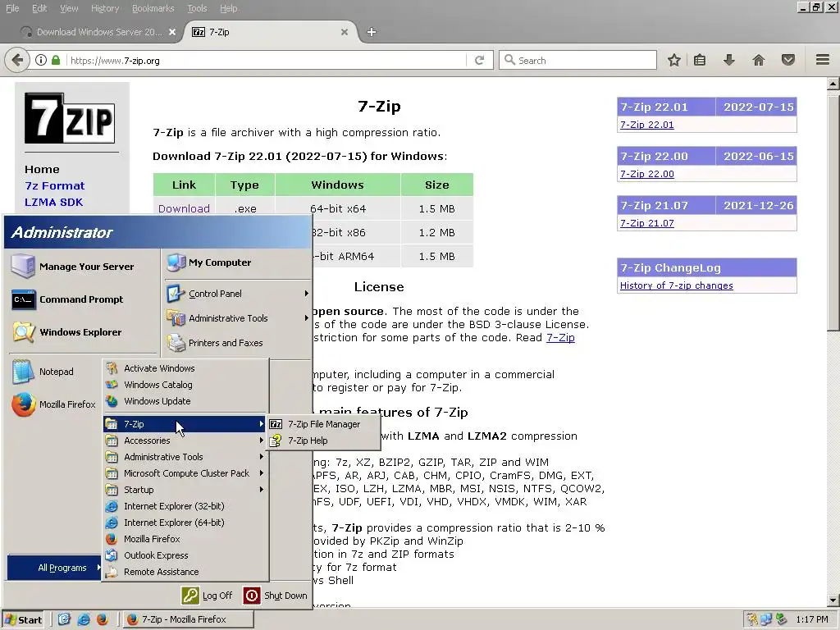Open the History menu
Screen dimensions: 840x630
tap(105, 8)
